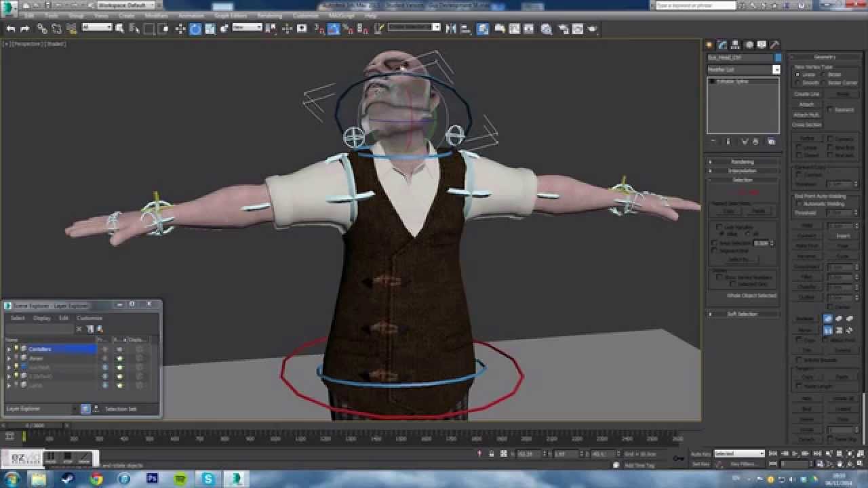This screenshot has width=868, height=488.
Task: Activate the Select and Move tool
Action: point(180,28)
